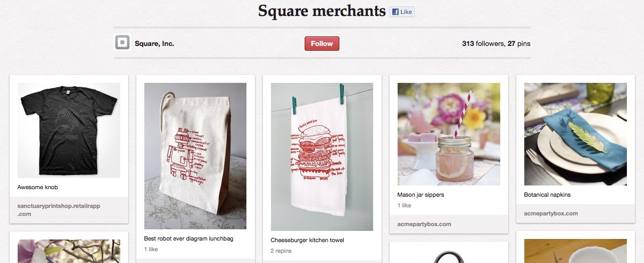Visit acmepartybox.com under Botanical napkins
Viewport: 644px width, 263px height.
[x=551, y=213]
